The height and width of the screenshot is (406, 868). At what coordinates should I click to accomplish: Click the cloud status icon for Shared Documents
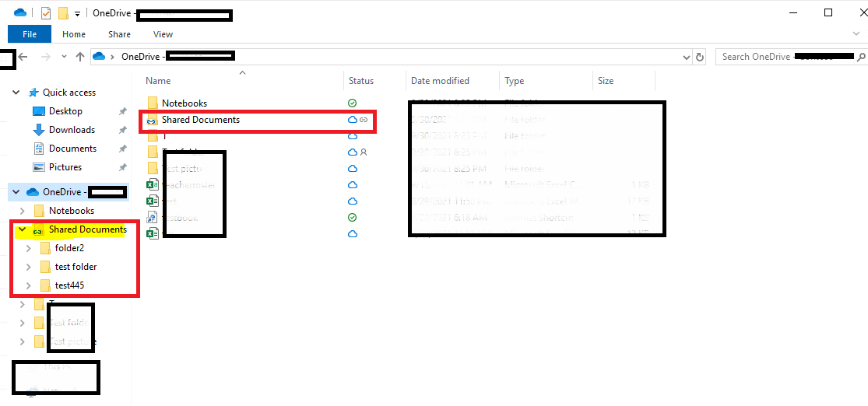(352, 120)
